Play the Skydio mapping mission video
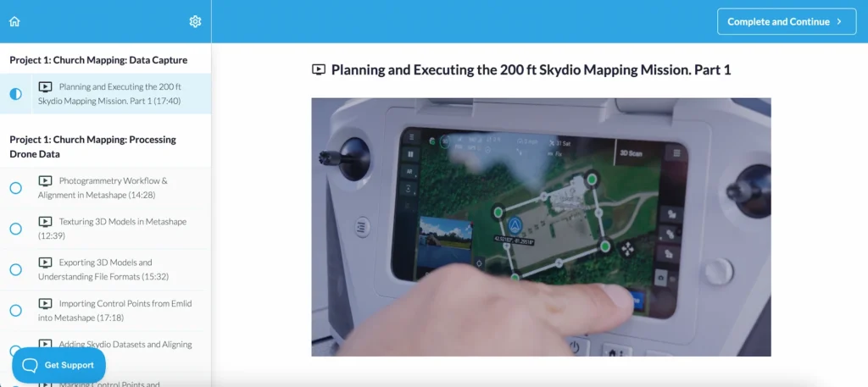Viewport: 868px width, 387px height. click(x=541, y=227)
